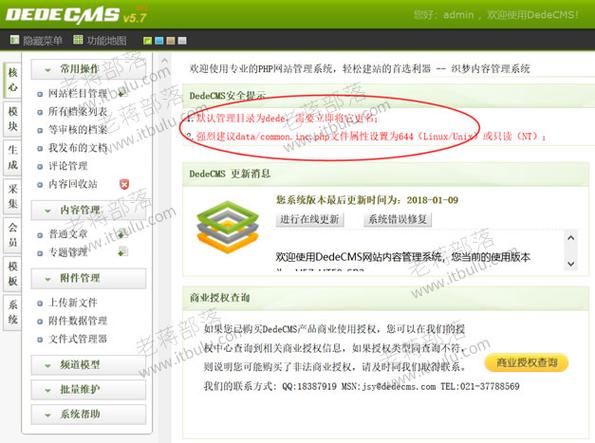
Task: Expand the 频道模型 menu section
Action: point(88,365)
